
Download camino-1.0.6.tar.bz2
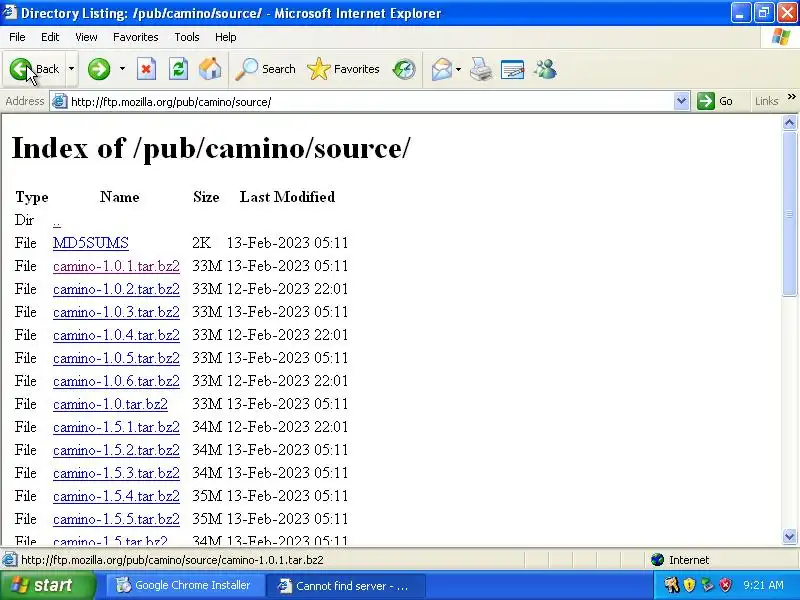pyautogui.click(x=116, y=381)
